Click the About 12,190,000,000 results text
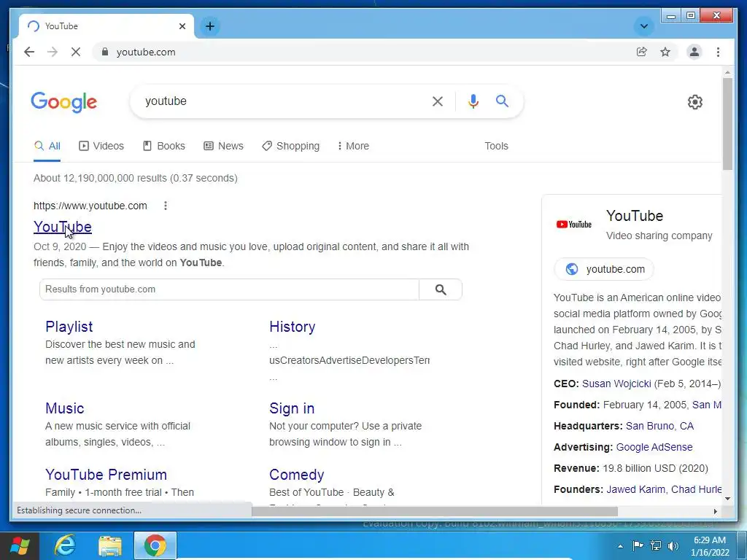Viewport: 747px width, 560px height. (x=135, y=178)
